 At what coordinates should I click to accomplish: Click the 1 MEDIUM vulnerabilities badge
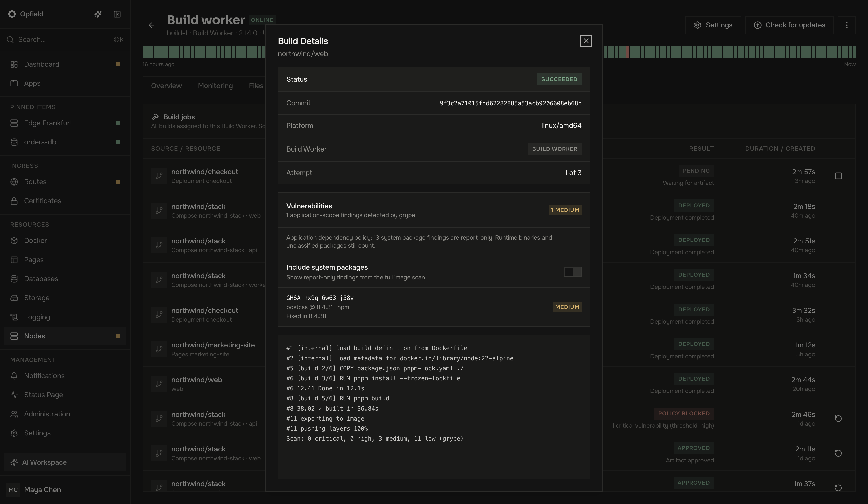point(565,210)
